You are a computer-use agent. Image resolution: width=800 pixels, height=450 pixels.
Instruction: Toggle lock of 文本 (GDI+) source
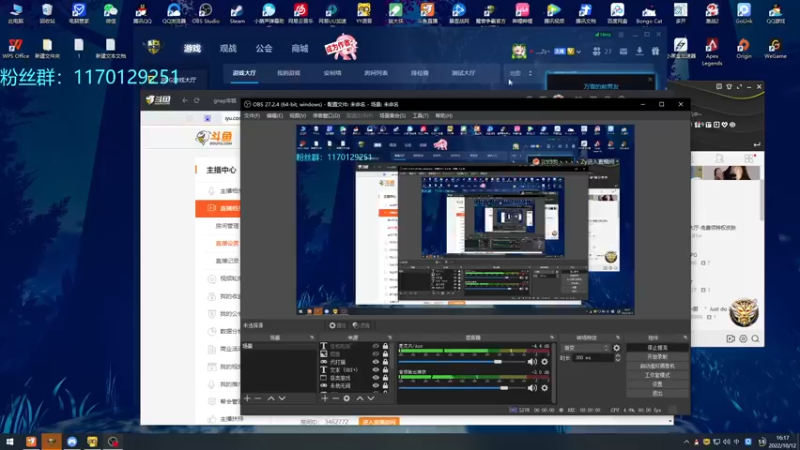(x=385, y=369)
